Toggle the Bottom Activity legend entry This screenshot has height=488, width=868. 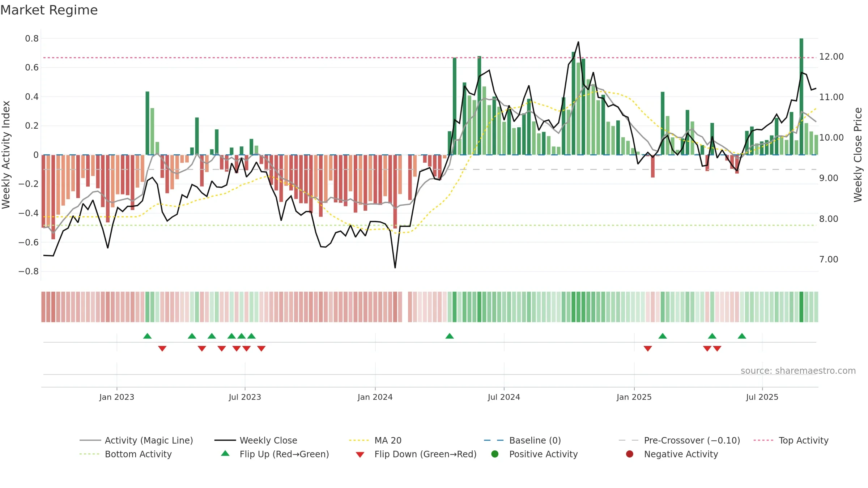125,454
